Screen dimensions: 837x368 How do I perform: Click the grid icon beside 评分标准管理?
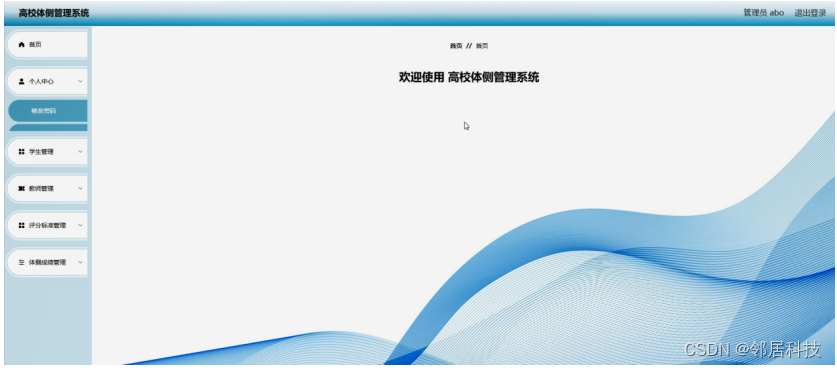(x=21, y=225)
